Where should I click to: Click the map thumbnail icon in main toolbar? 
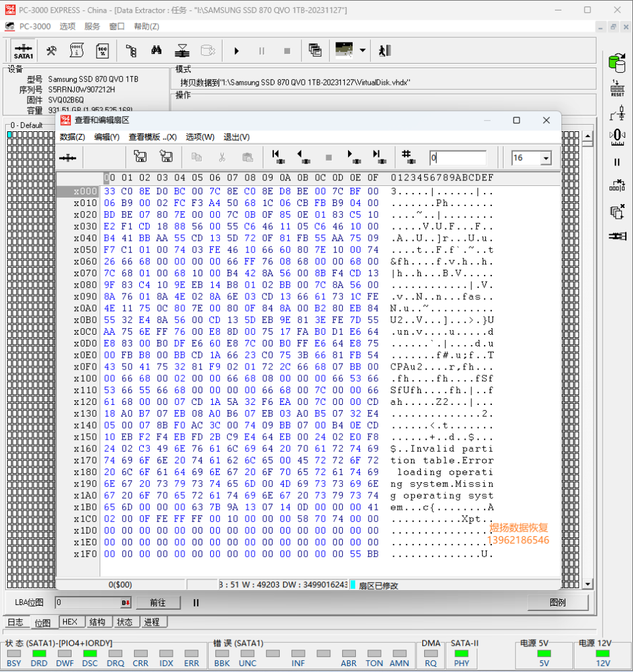[x=344, y=50]
